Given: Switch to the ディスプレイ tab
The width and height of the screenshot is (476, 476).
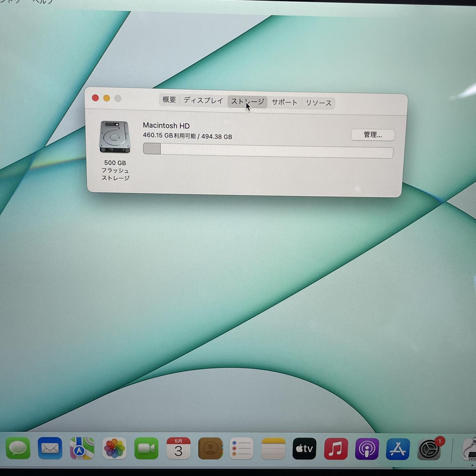Looking at the screenshot, I should click(203, 100).
